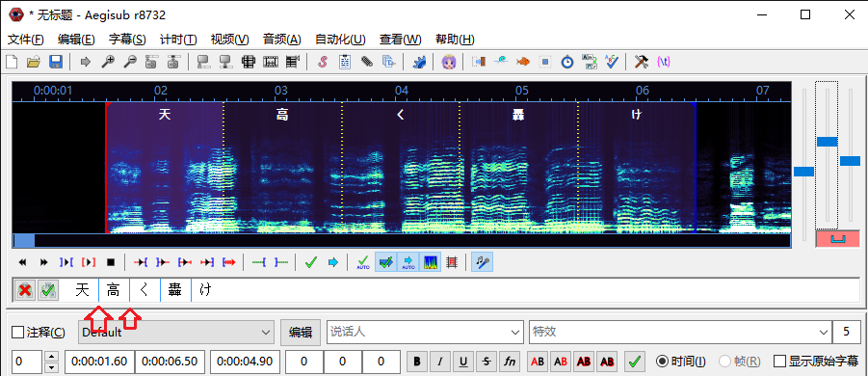The image size is (868, 376).
Task: Select the 帧 radio button
Action: pyautogui.click(x=724, y=362)
